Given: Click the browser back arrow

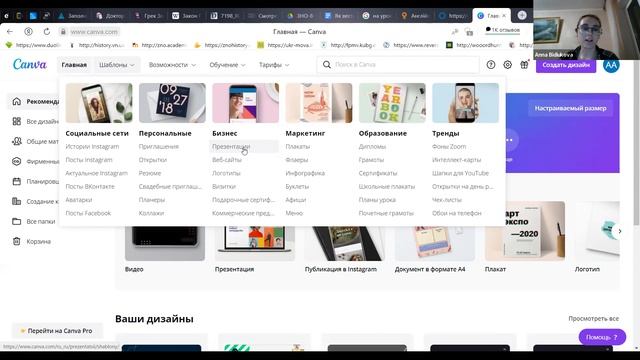Looking at the screenshot, I should point(10,31).
